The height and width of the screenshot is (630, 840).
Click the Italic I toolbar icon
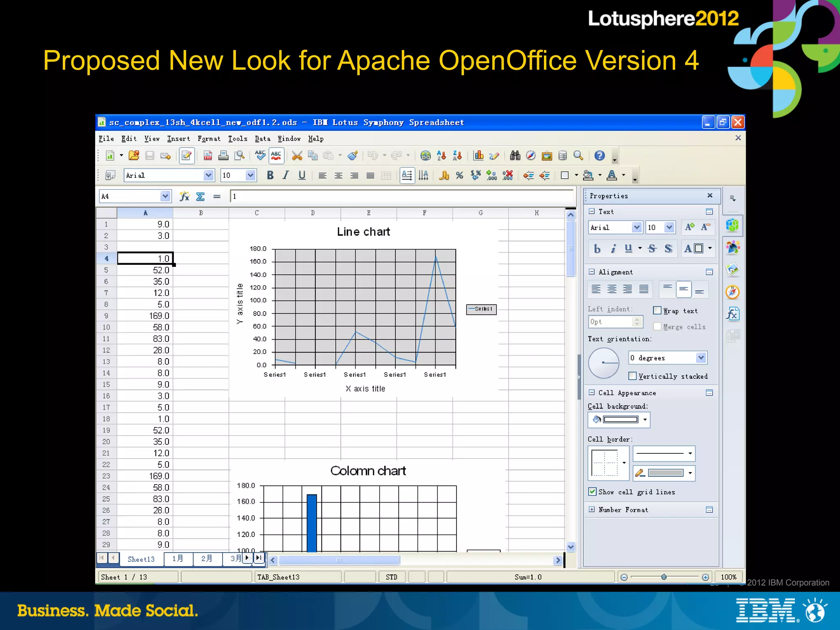pos(286,175)
